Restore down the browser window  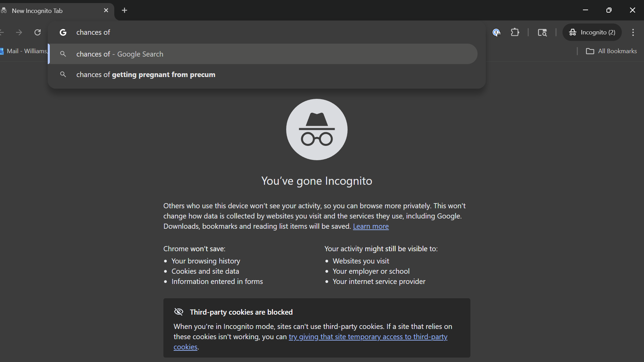tap(609, 10)
